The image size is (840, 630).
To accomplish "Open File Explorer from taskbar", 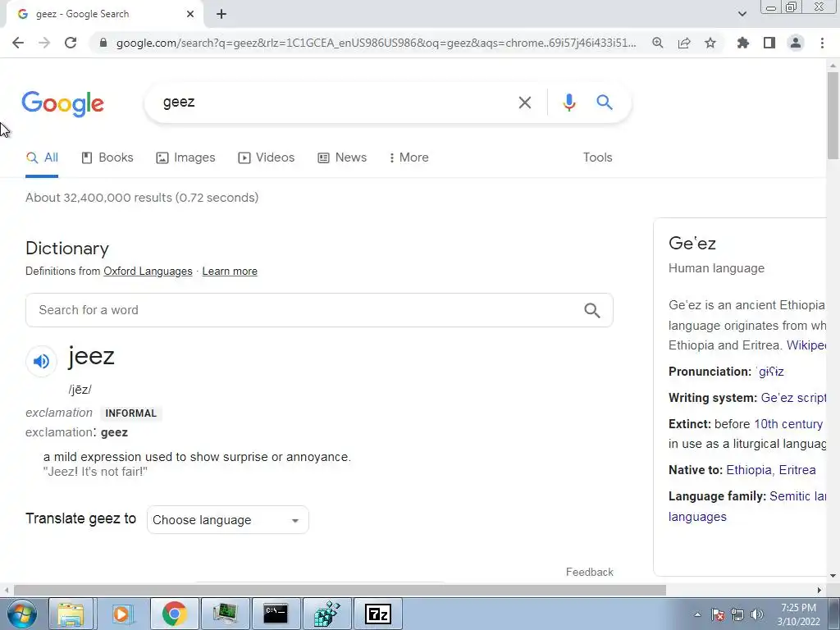I will click(71, 614).
